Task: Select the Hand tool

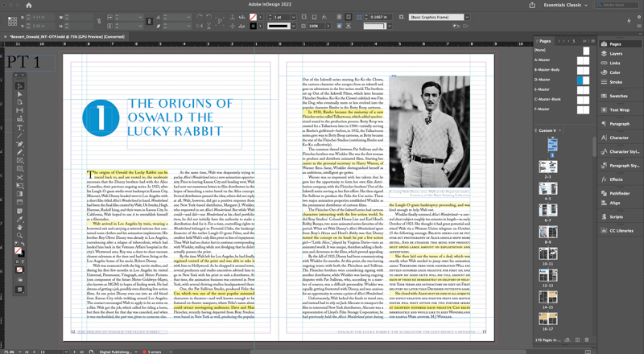Action: [x=19, y=228]
